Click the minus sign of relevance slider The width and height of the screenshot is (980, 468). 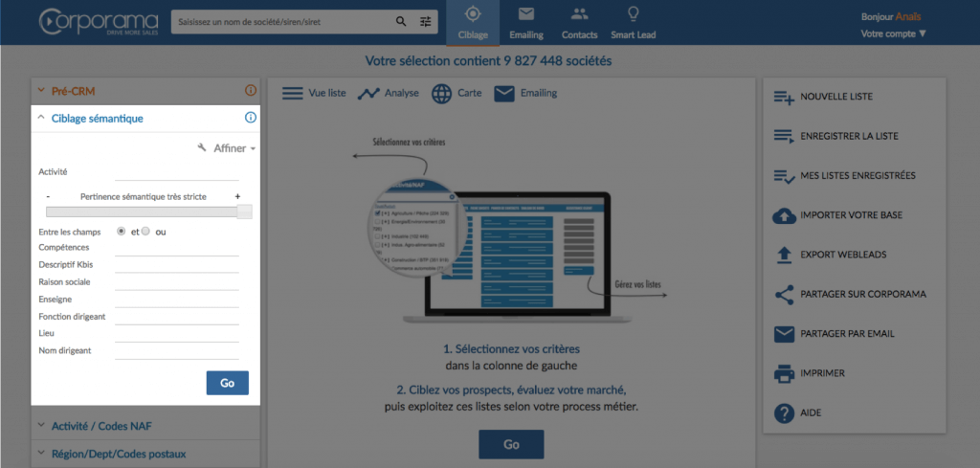[48, 196]
